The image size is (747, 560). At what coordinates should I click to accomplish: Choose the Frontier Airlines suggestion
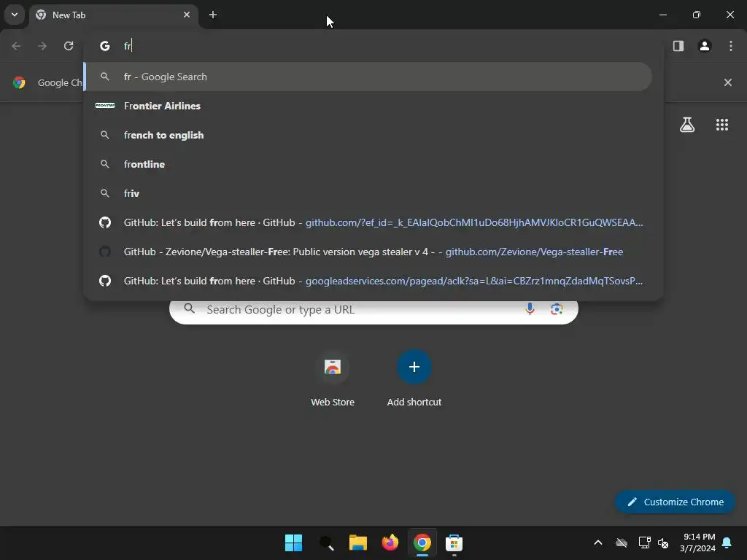tap(368, 106)
